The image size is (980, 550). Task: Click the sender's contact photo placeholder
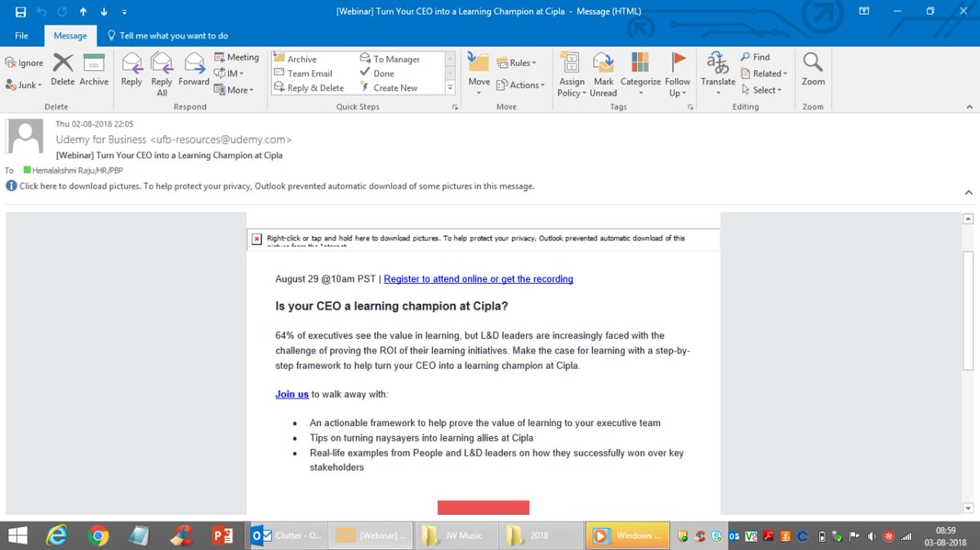coord(25,135)
